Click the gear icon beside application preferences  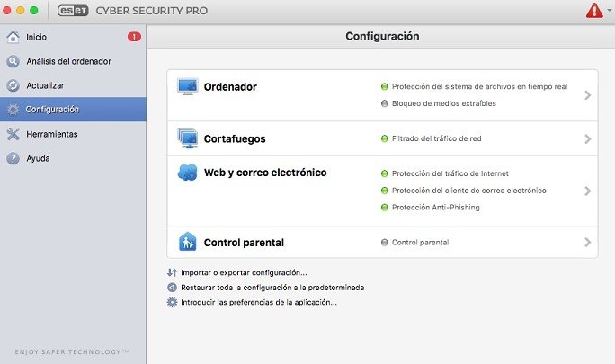coord(172,302)
